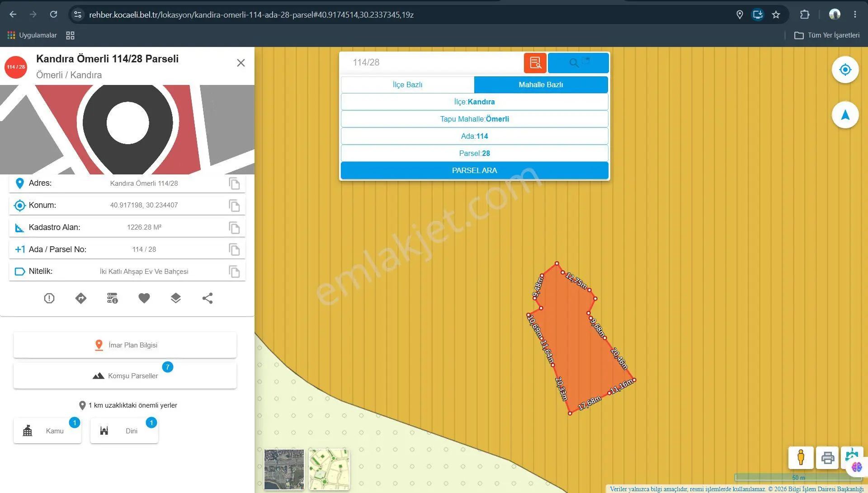Click the PARSEL ARA button
Screen dimensions: 868x493
click(x=474, y=170)
